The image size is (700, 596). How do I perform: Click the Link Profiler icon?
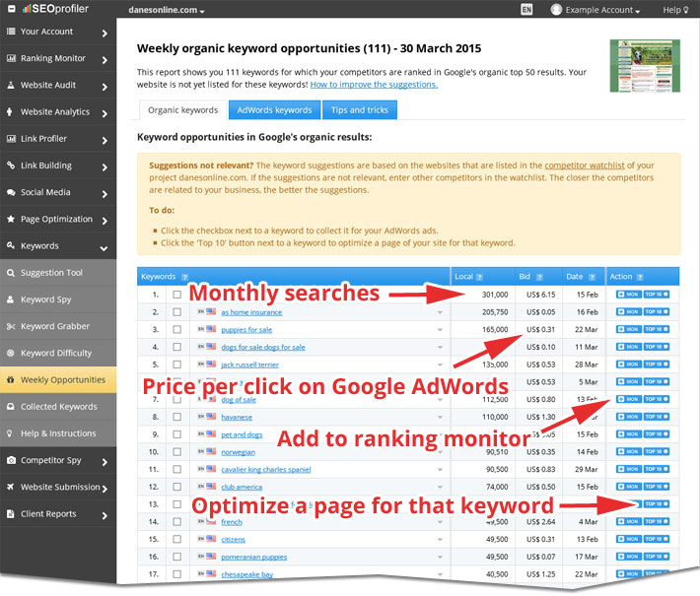pyautogui.click(x=11, y=138)
